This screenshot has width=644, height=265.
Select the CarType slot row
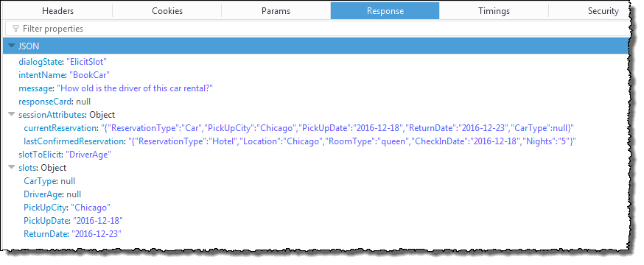pyautogui.click(x=49, y=181)
